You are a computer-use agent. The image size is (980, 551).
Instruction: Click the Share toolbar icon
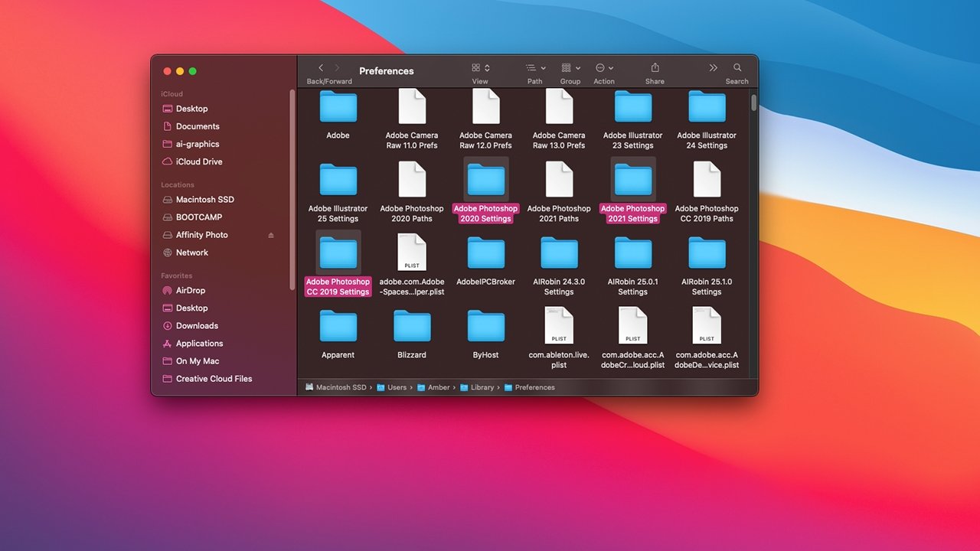655,68
